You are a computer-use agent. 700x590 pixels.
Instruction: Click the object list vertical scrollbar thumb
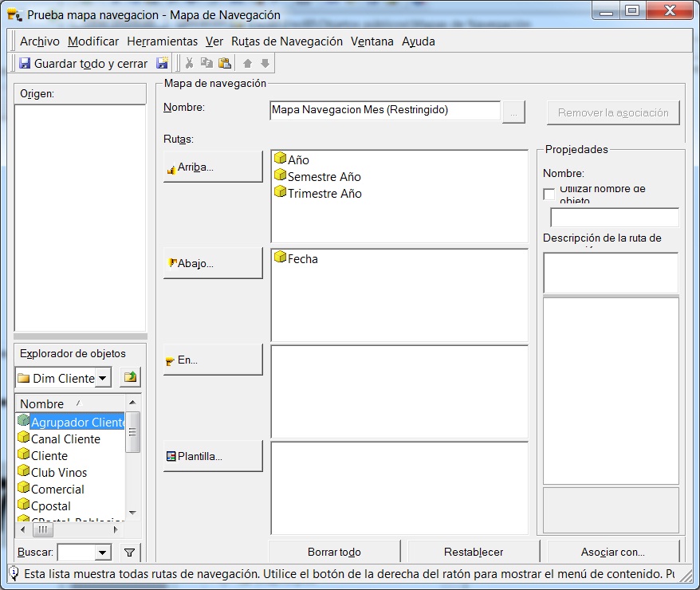pos(133,431)
